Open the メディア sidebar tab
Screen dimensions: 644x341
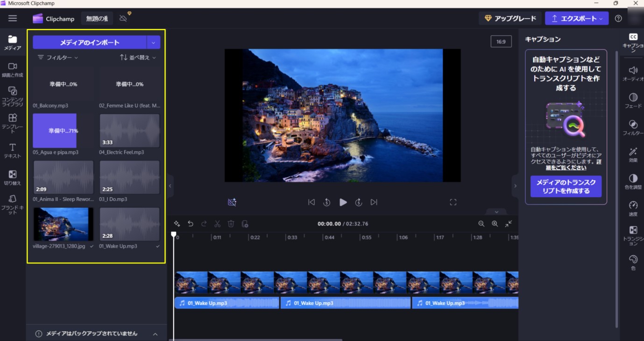(x=13, y=43)
